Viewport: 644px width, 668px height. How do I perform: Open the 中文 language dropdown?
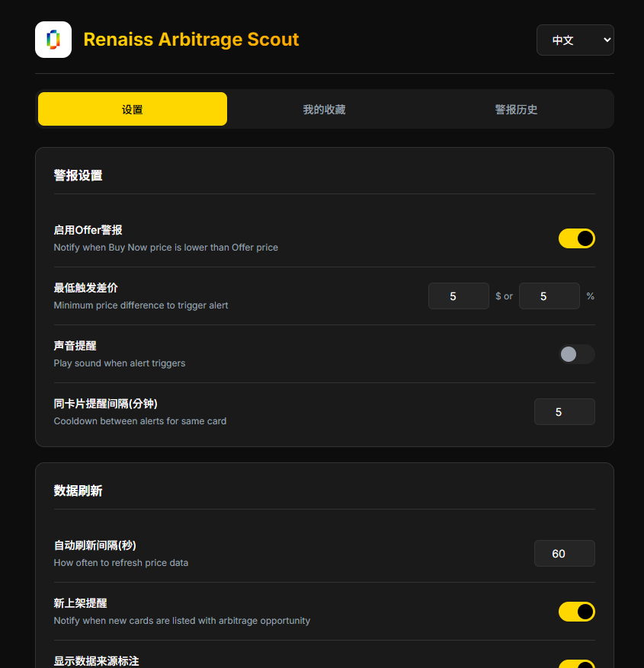tap(575, 40)
